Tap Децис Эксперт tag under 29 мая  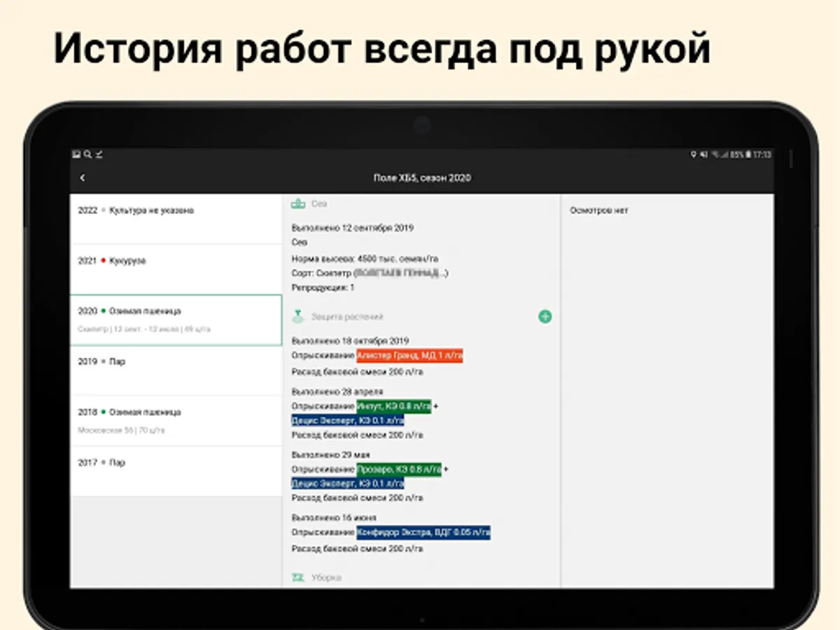click(x=348, y=483)
